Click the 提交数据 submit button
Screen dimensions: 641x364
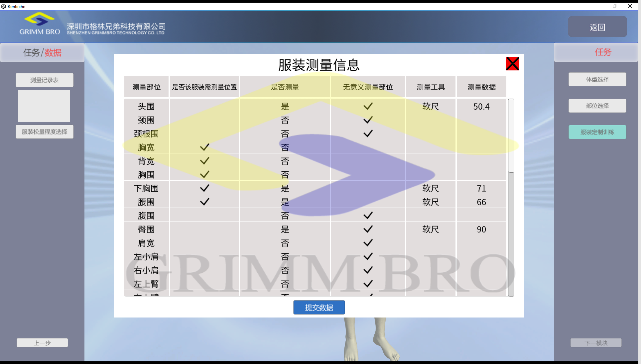coord(319,308)
